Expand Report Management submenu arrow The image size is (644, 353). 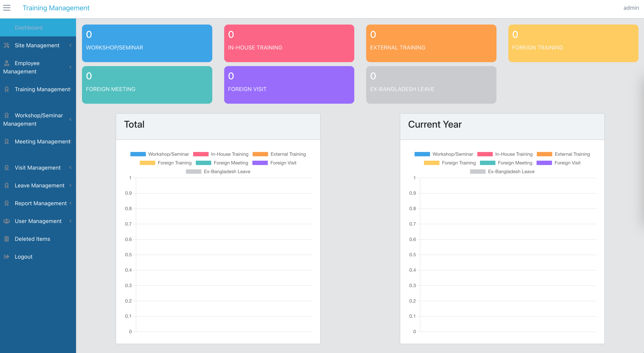click(x=70, y=203)
